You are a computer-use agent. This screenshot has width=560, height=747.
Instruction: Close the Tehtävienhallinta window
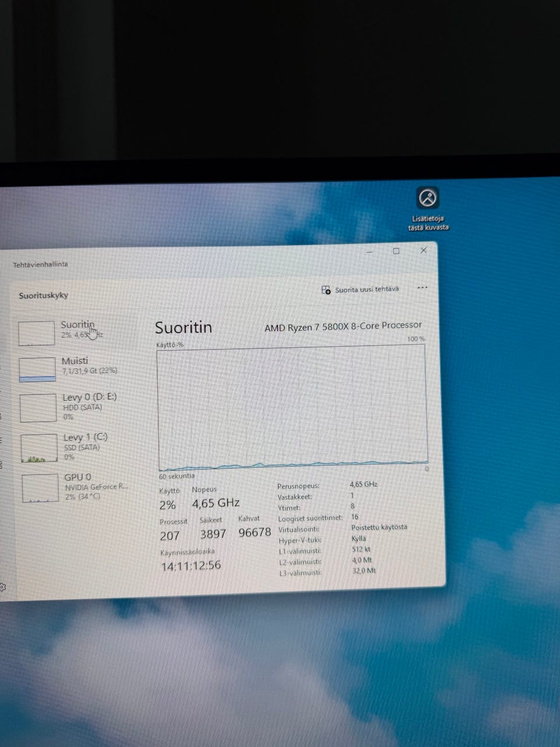tap(423, 250)
